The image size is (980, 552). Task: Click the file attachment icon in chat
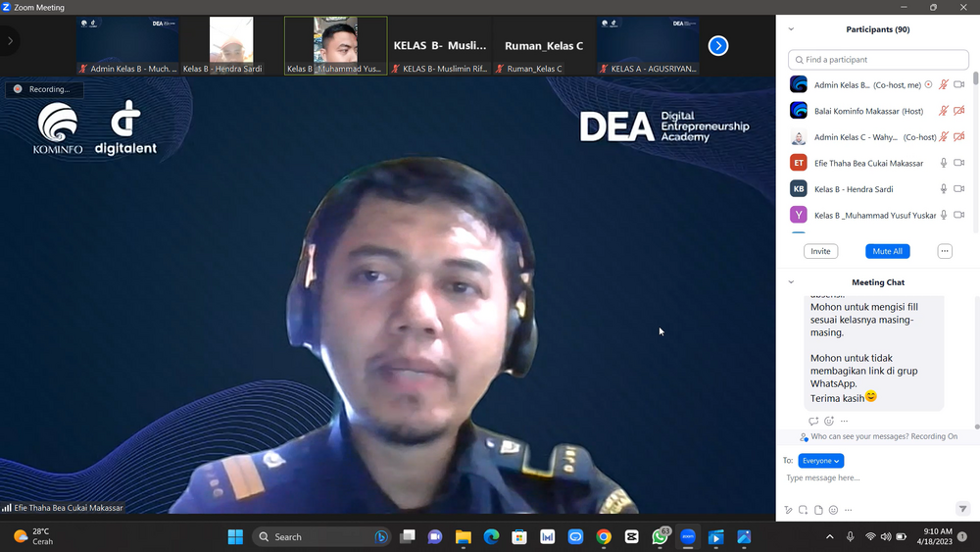[x=818, y=510]
